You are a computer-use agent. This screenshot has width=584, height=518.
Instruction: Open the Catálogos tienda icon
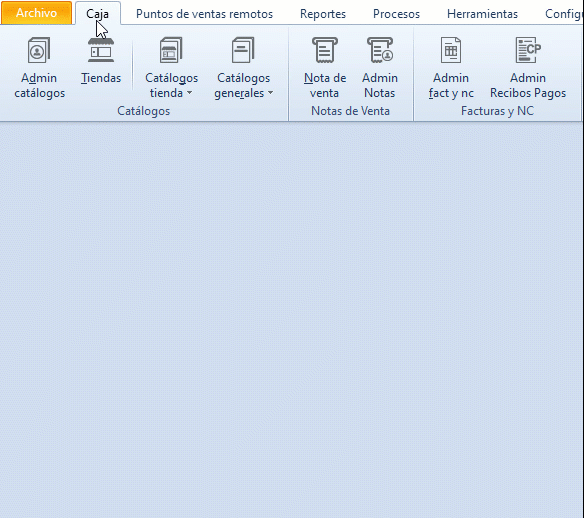pyautogui.click(x=171, y=50)
